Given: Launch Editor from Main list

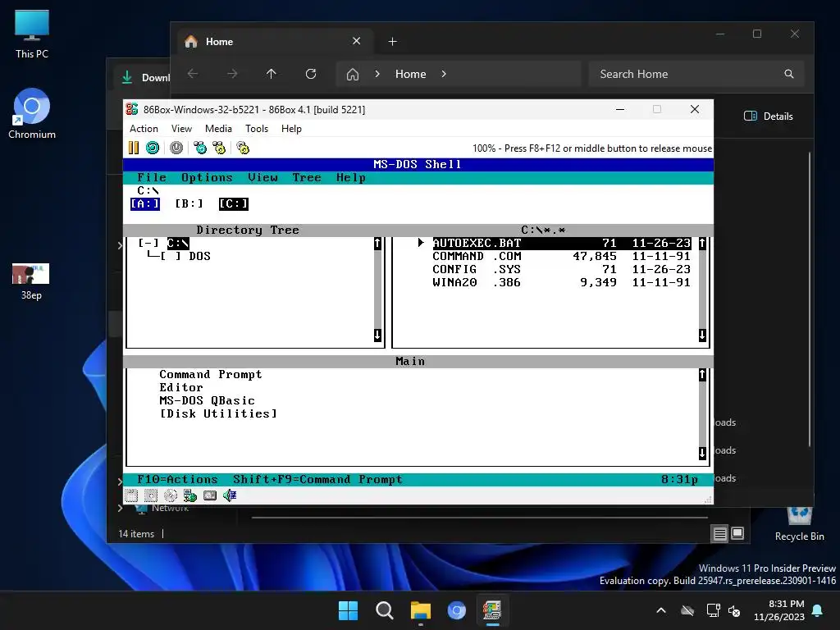Looking at the screenshot, I should pyautogui.click(x=181, y=387).
